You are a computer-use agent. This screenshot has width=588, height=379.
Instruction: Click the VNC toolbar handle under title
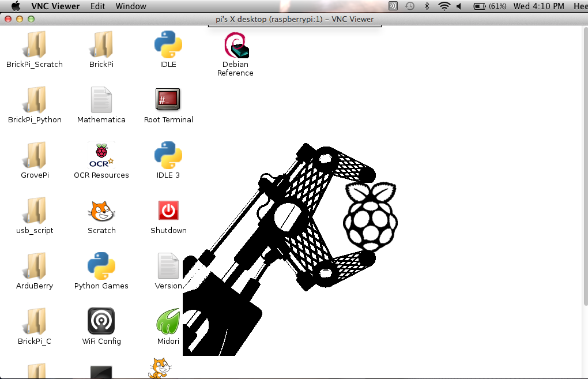(x=295, y=26)
